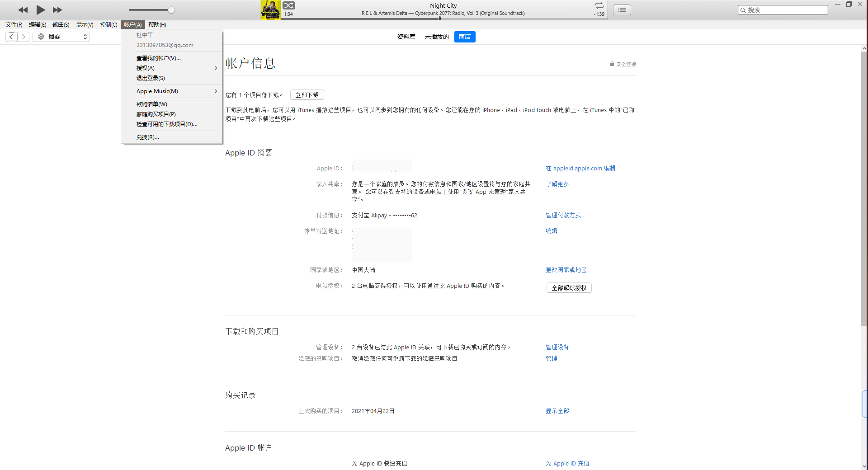
Task: Click the Night City album artwork
Action: click(x=270, y=10)
